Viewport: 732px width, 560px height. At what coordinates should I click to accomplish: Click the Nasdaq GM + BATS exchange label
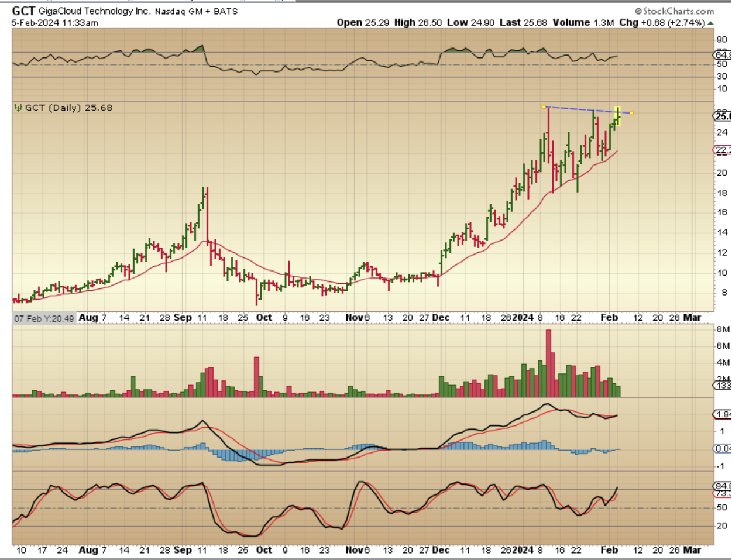click(196, 11)
